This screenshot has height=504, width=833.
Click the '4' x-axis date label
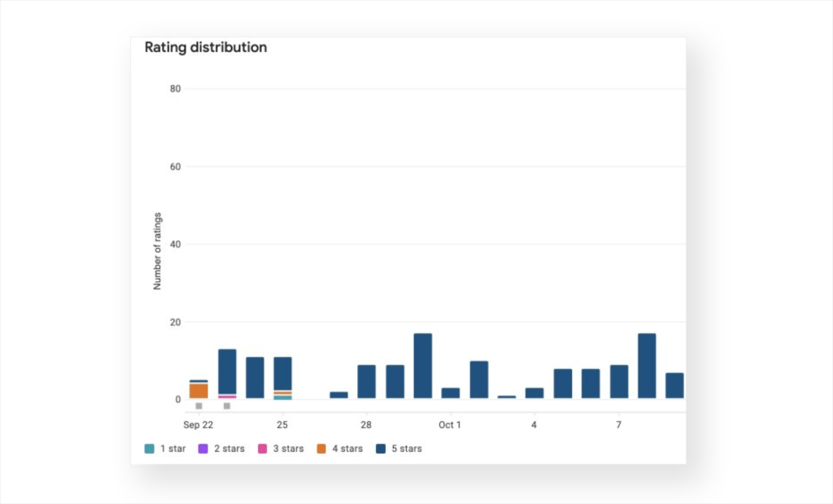(x=534, y=425)
